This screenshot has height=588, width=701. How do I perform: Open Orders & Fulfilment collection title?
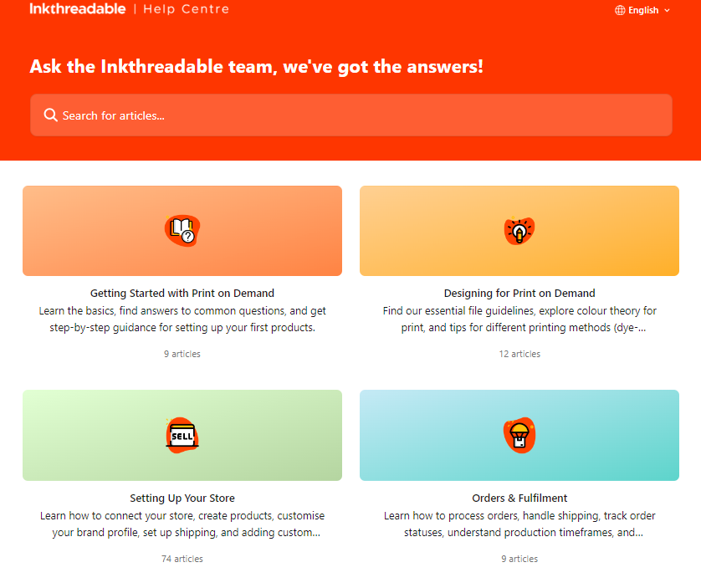519,499
